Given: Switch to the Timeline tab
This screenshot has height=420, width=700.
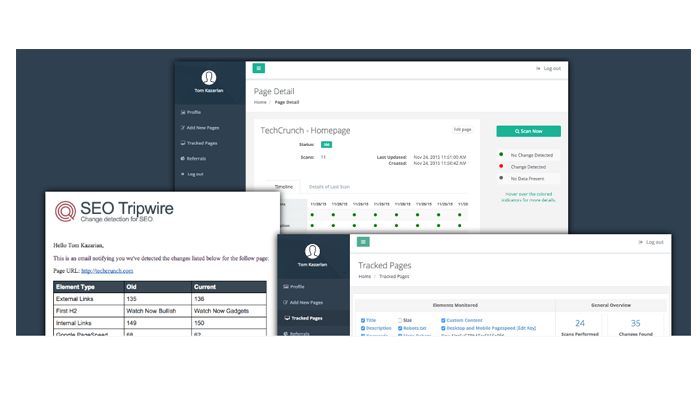Looking at the screenshot, I should pyautogui.click(x=283, y=187).
